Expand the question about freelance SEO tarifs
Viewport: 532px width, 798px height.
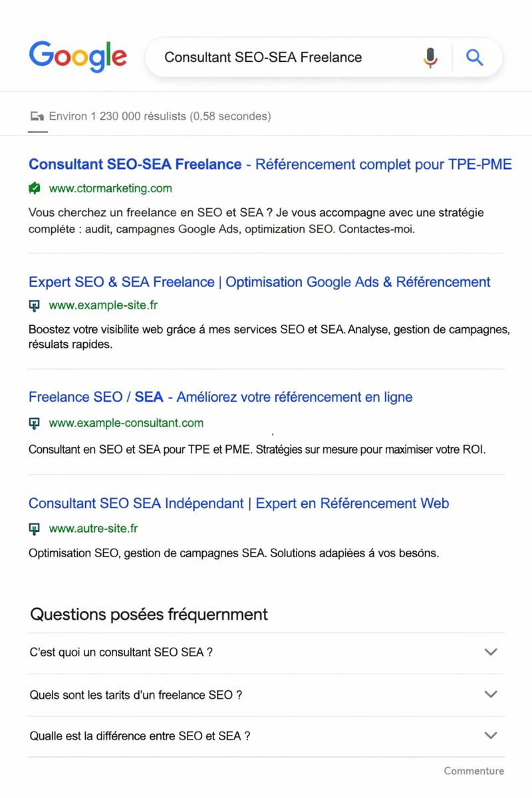490,694
